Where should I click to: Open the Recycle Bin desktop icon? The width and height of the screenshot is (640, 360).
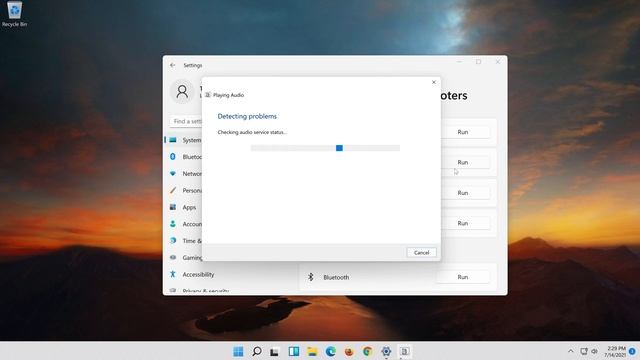coord(15,14)
